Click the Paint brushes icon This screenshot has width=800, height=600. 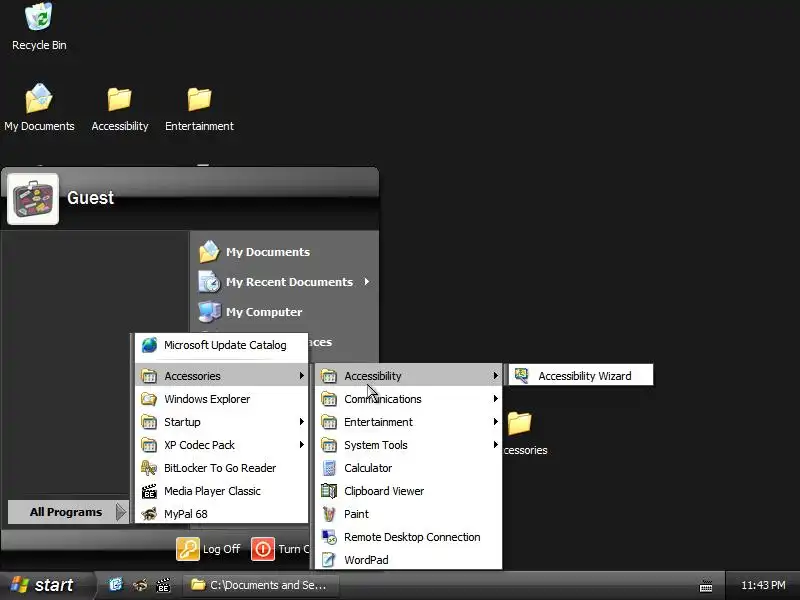coord(329,514)
